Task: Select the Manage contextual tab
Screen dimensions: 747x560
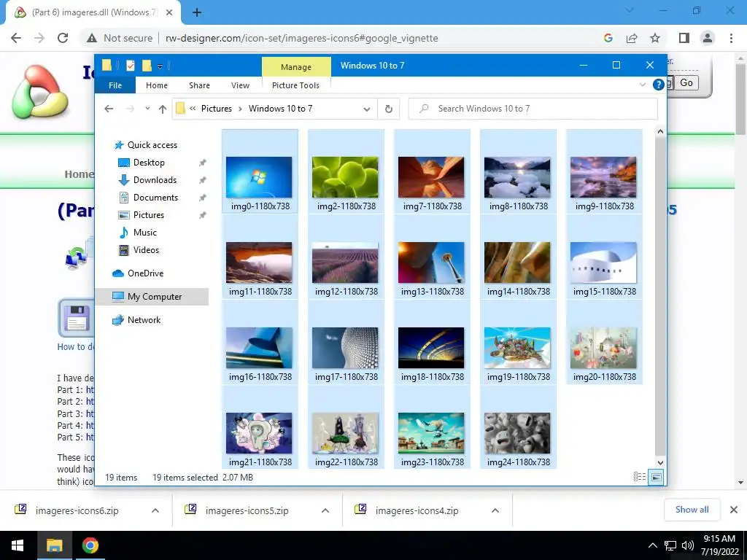Action: [x=296, y=67]
